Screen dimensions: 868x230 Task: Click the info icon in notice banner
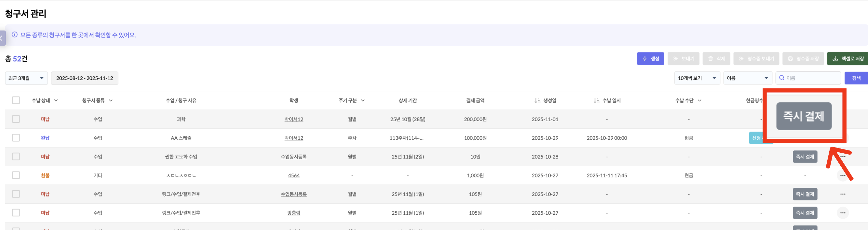tap(15, 35)
